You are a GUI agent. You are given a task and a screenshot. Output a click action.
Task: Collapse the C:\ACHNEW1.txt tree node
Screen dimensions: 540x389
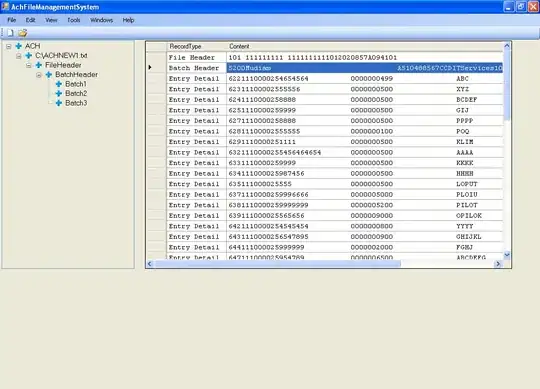19,56
